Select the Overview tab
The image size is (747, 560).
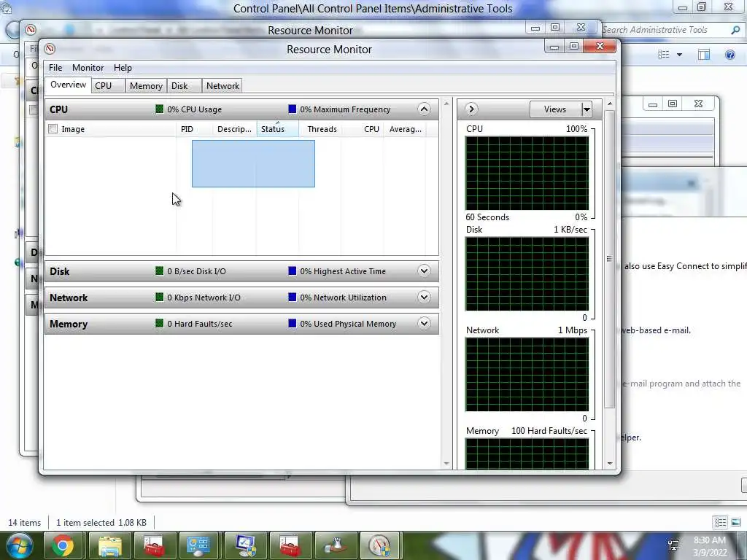click(x=68, y=85)
